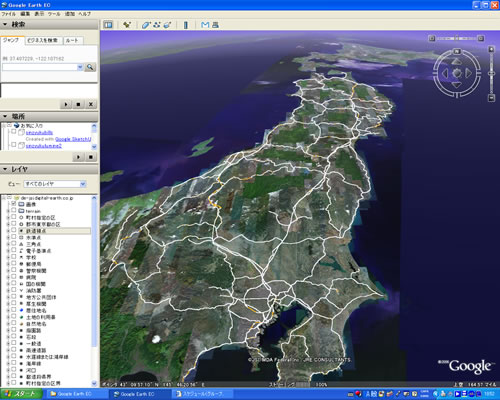Click the north (N) reset button on compass
Screen dimensions: 500x400
click(457, 51)
